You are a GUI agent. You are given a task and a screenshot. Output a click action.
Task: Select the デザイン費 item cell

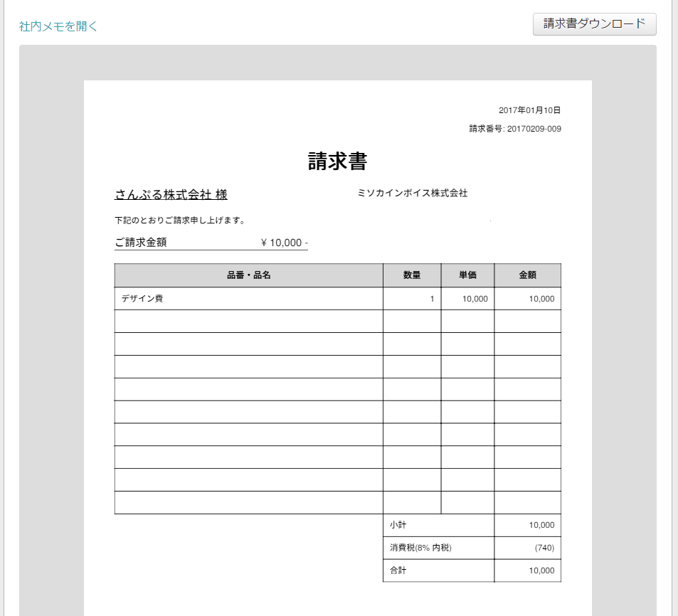point(142,299)
